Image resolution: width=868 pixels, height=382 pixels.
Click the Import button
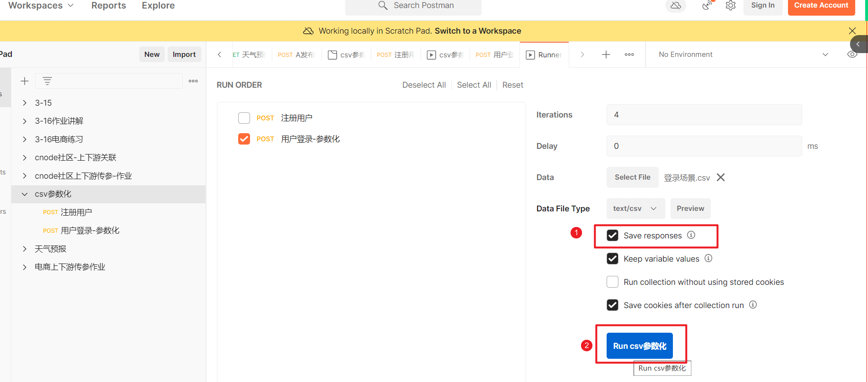coord(184,55)
